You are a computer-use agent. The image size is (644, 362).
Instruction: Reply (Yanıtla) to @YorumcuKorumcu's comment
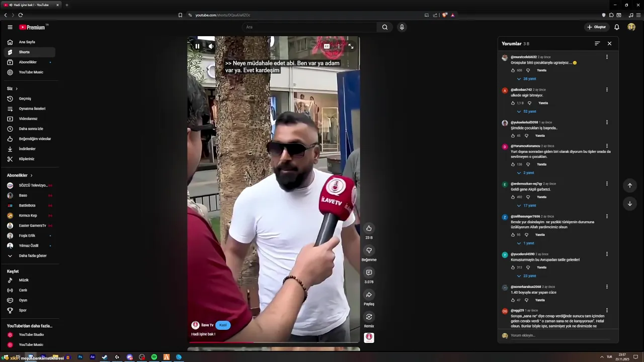tap(541, 164)
